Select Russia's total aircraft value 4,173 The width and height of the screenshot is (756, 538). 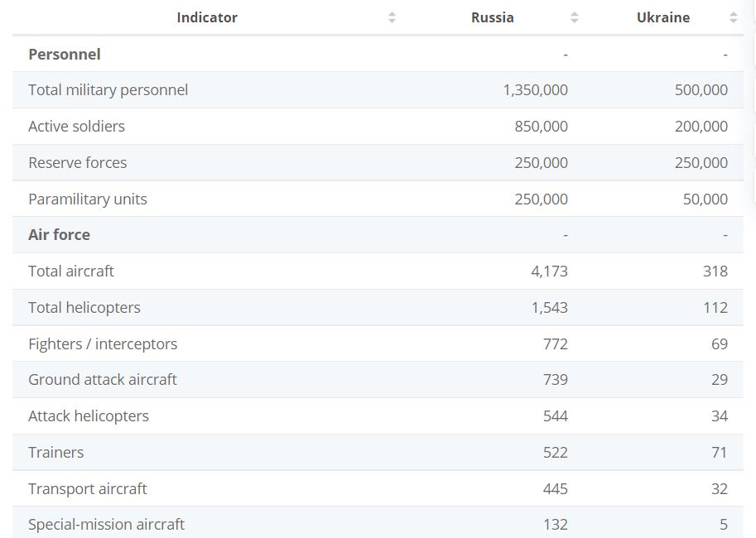tap(549, 271)
